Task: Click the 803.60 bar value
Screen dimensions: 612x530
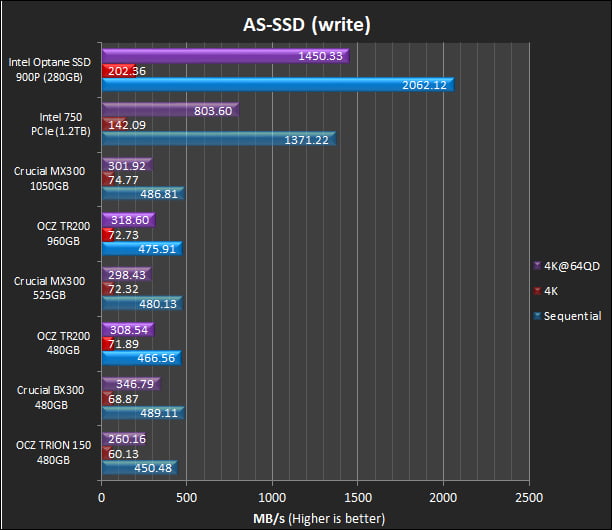Action: 213,111
